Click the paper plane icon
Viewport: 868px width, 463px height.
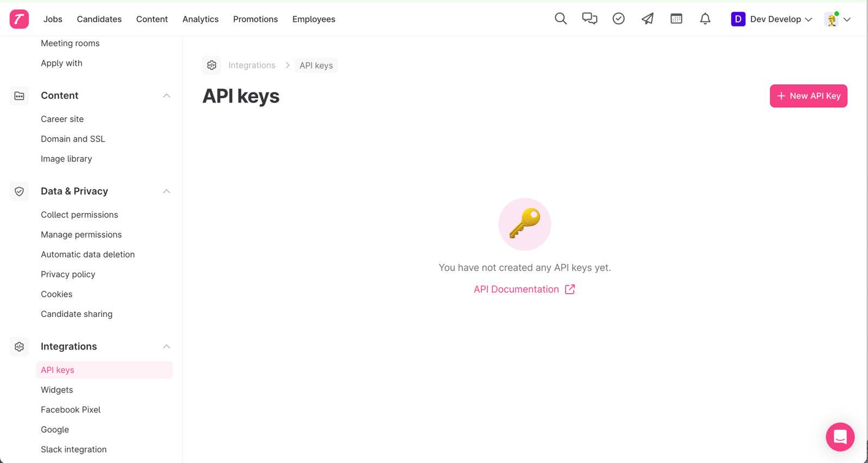pos(647,19)
